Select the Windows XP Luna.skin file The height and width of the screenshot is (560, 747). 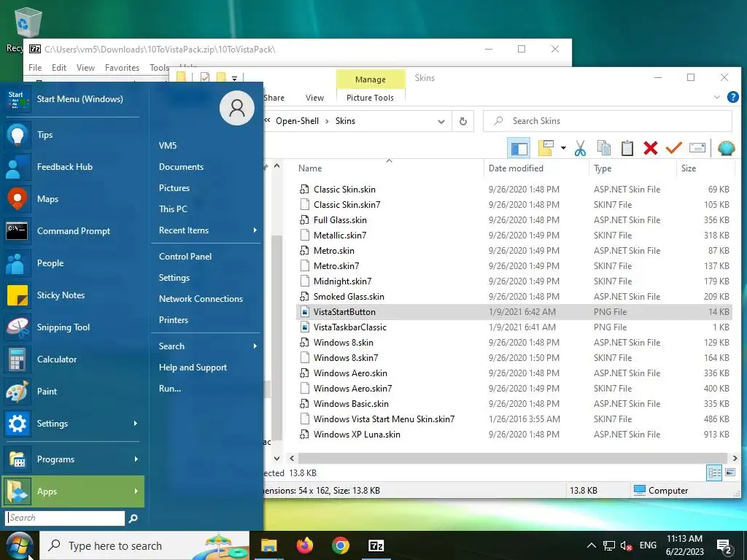coord(514,435)
